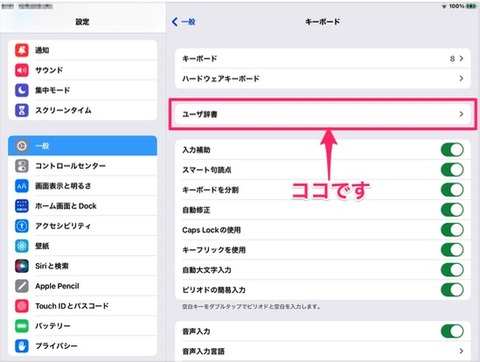480x362 pixels.
Task: Open 音声入力言語 chevron
Action: pos(461,351)
